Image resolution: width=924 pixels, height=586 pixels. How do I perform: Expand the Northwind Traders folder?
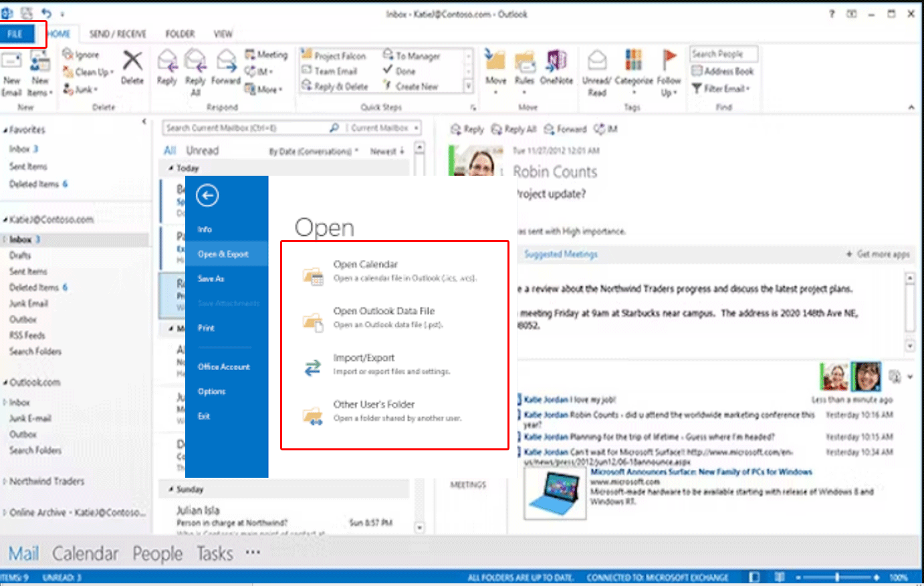[x=5, y=481]
